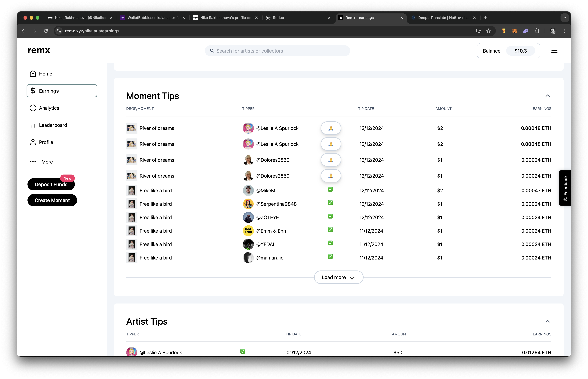Reload the page in browser
The height and width of the screenshot is (379, 588).
point(46,31)
